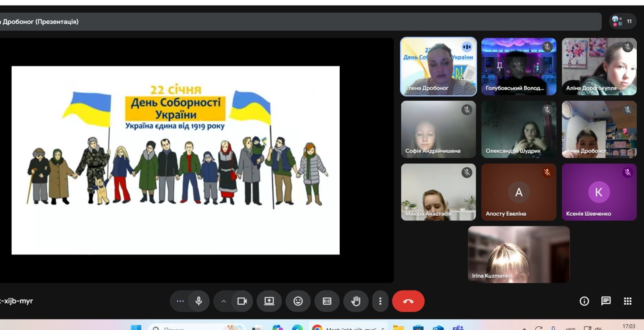Open the chat messages panel
Screen dimensions: 644x330
(606, 301)
